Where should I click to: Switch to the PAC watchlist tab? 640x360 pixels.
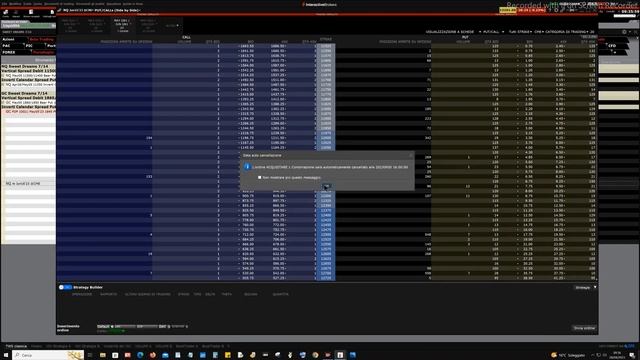(6, 46)
